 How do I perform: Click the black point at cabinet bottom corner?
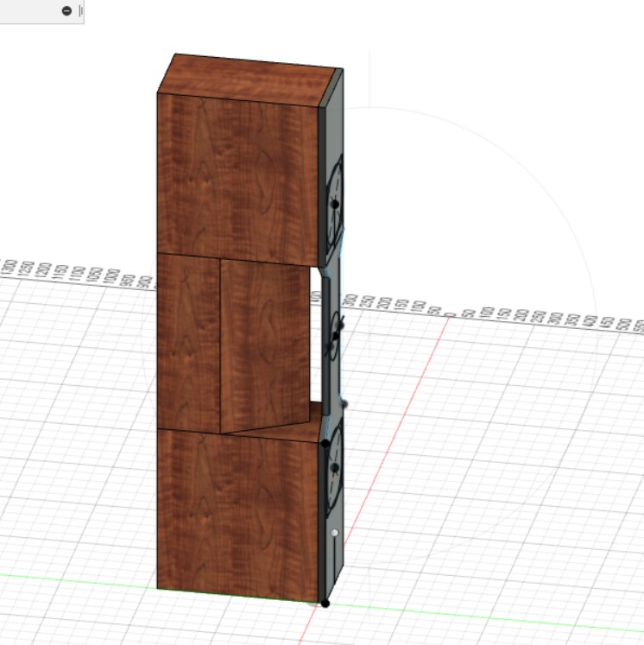325,604
